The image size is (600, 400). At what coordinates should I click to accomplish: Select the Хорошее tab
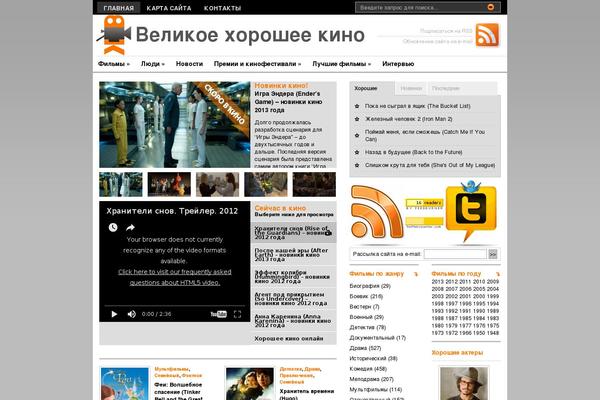(372, 88)
